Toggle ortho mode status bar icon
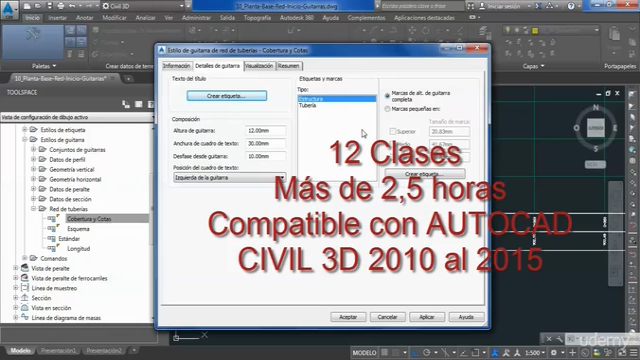The width and height of the screenshot is (640, 360). (x=415, y=352)
